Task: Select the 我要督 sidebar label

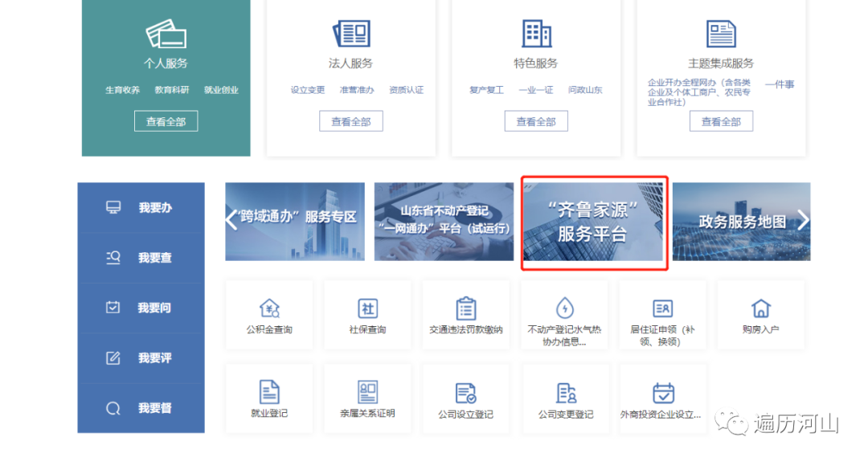Action: coord(155,409)
